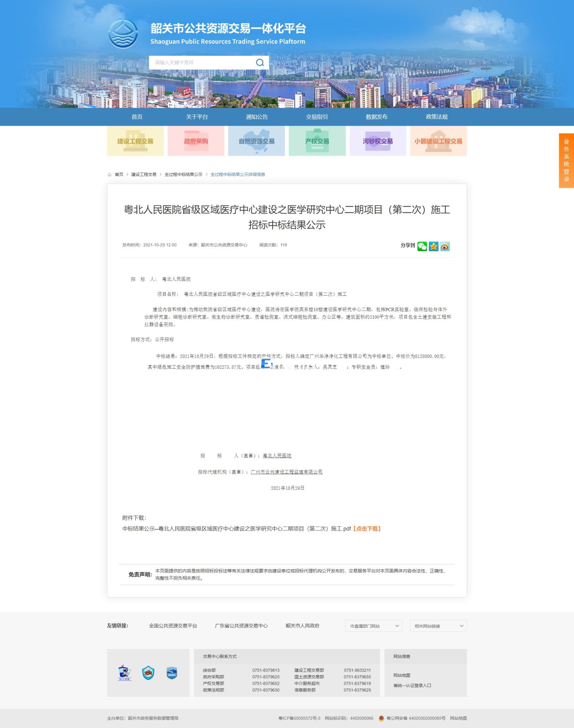Click the blue institution badge icon
574x728 pixels.
(172, 673)
